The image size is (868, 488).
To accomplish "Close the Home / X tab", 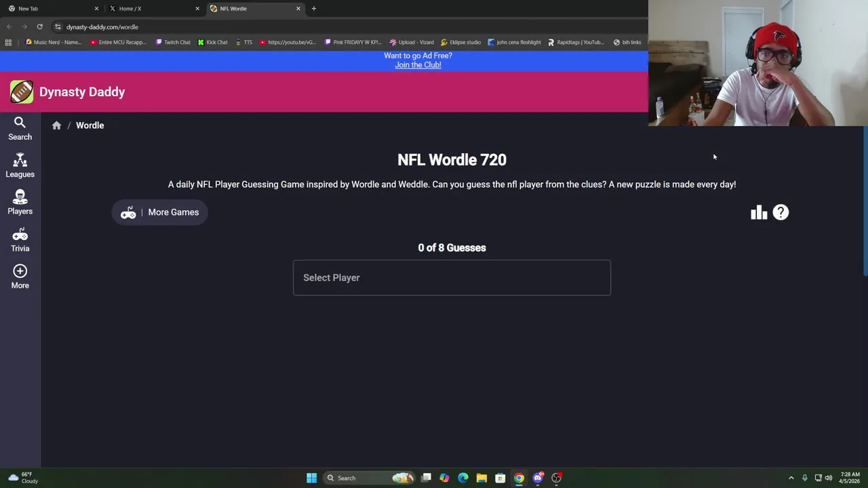I will 197,8.
